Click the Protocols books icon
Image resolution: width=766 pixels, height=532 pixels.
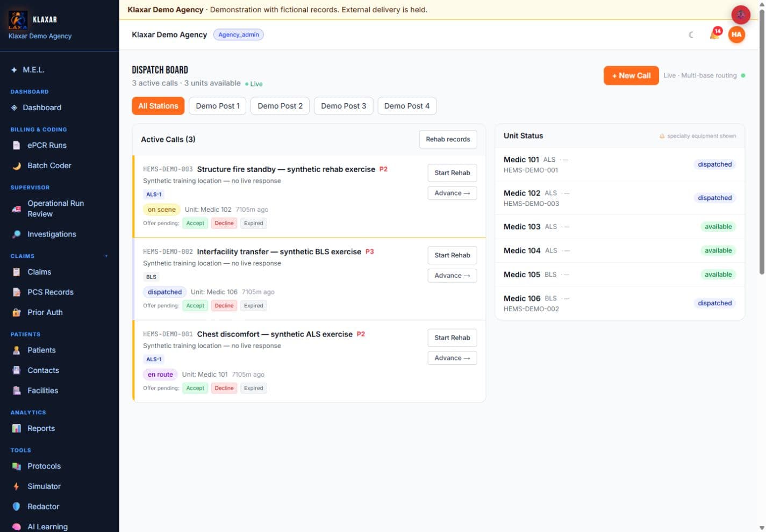tap(17, 466)
